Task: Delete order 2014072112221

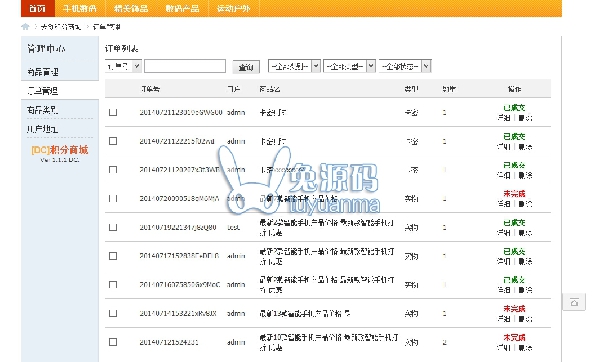Action: click(525, 147)
